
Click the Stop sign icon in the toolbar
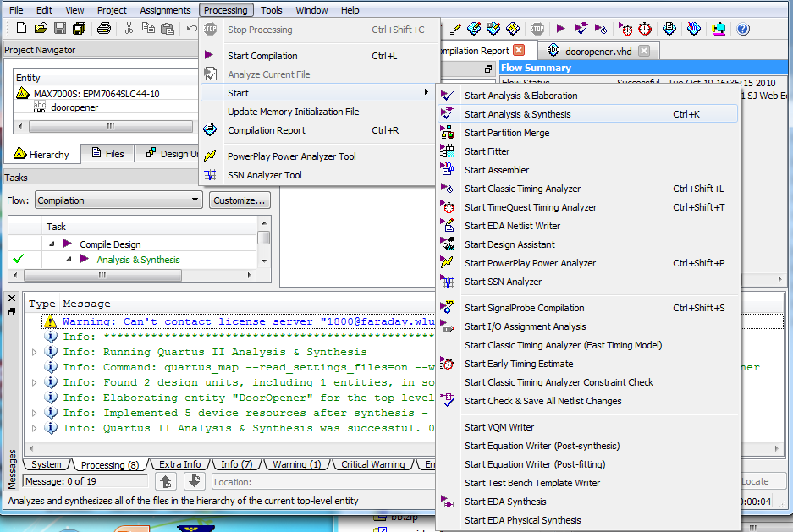537,29
